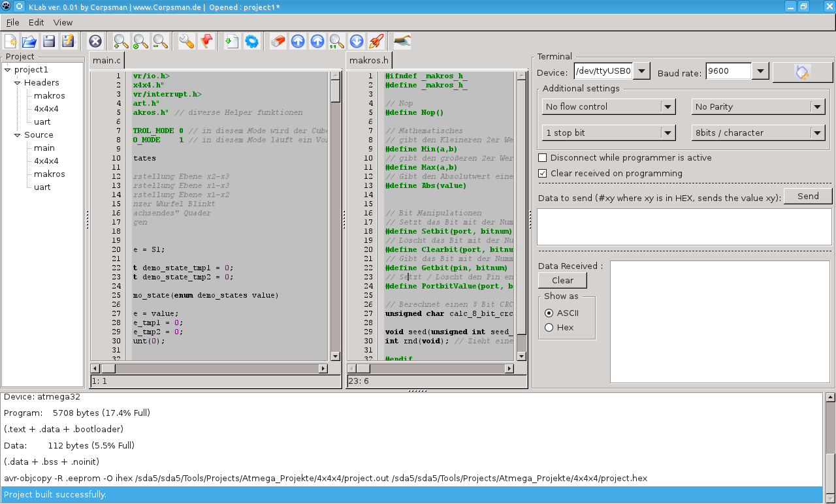Select the Hex radio button
The image size is (836, 504).
coord(549,328)
